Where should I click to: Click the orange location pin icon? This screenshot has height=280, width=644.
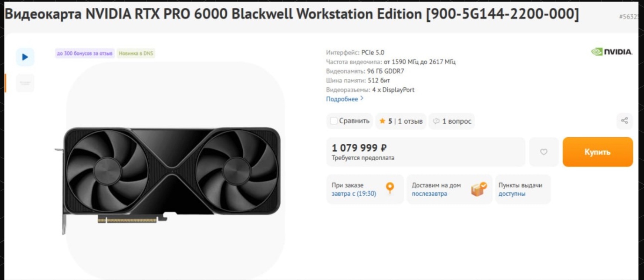coord(390,188)
